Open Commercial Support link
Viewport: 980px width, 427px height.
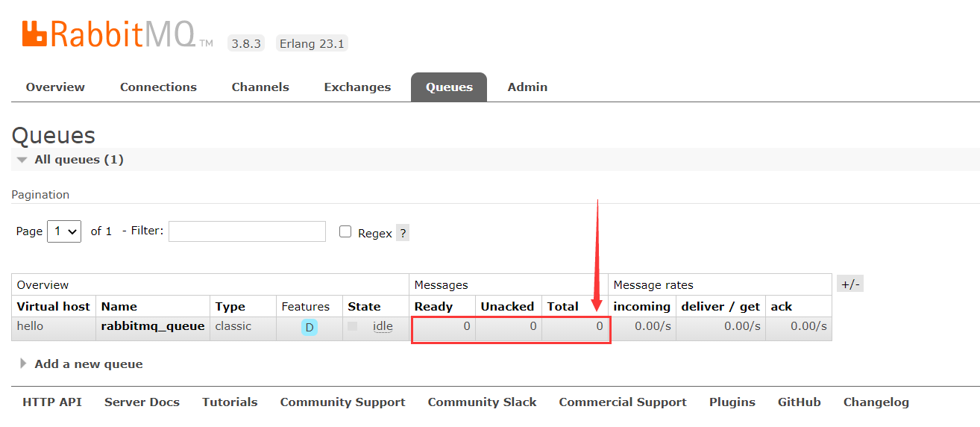click(623, 402)
